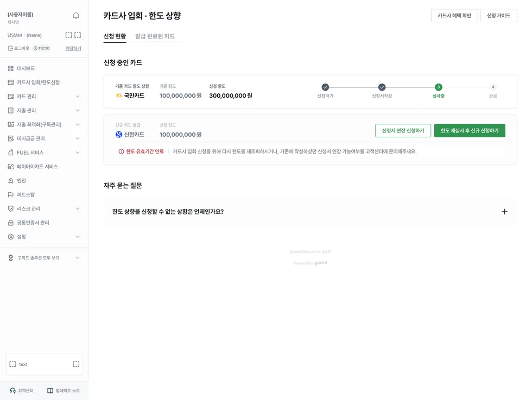Viewport: 532px width, 400px height.
Task: Select the 신청 현황 tab
Action: (115, 36)
